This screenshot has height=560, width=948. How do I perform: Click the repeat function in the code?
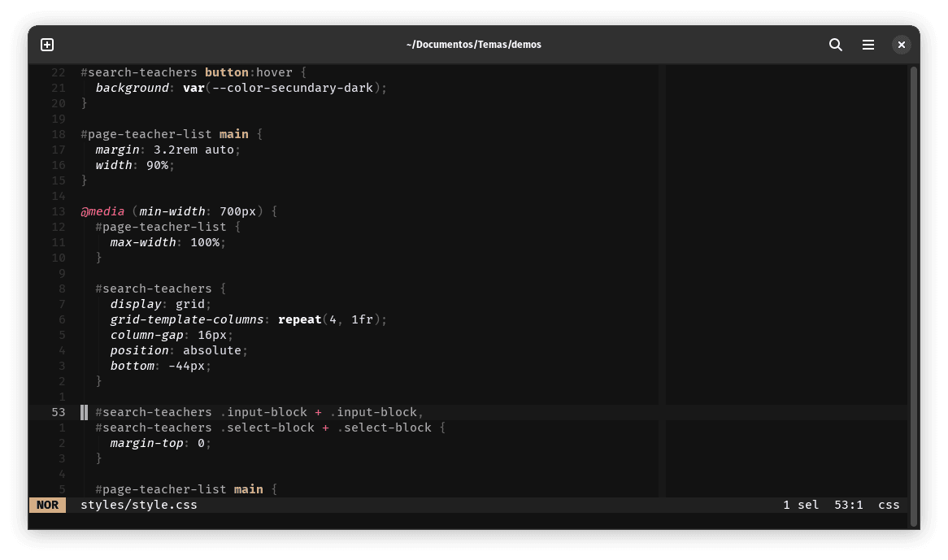299,319
